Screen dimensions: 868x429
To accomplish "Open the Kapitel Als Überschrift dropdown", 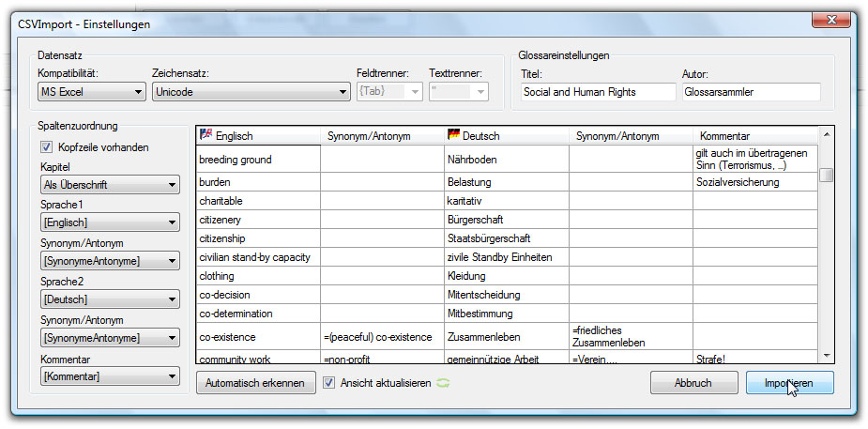I will (x=110, y=185).
